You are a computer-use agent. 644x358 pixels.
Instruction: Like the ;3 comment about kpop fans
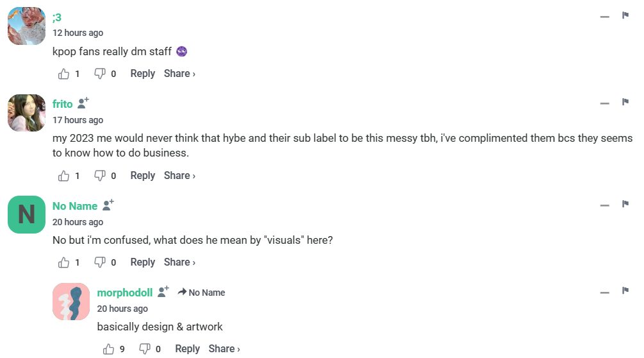64,74
